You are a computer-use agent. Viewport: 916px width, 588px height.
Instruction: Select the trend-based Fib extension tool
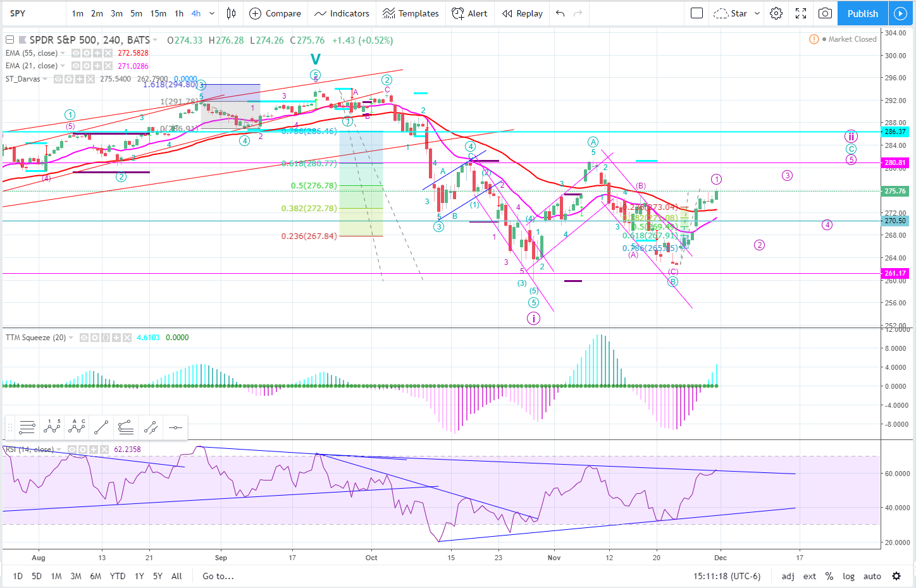pyautogui.click(x=126, y=427)
